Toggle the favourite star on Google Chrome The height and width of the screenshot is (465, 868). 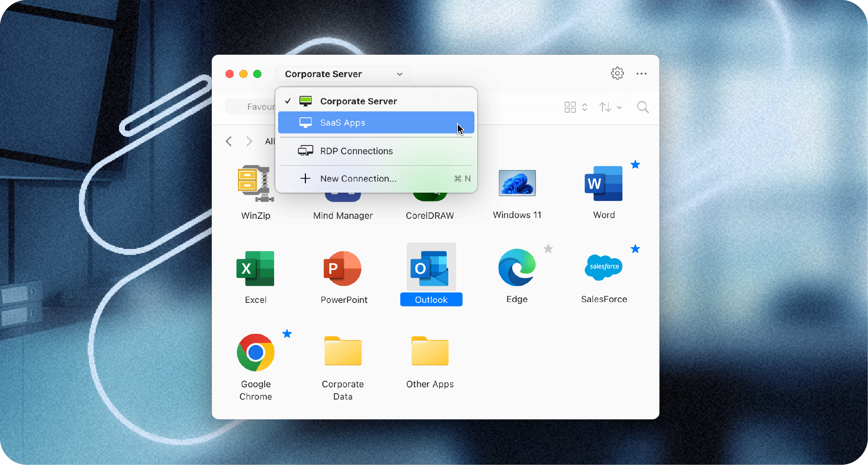pyautogui.click(x=287, y=334)
